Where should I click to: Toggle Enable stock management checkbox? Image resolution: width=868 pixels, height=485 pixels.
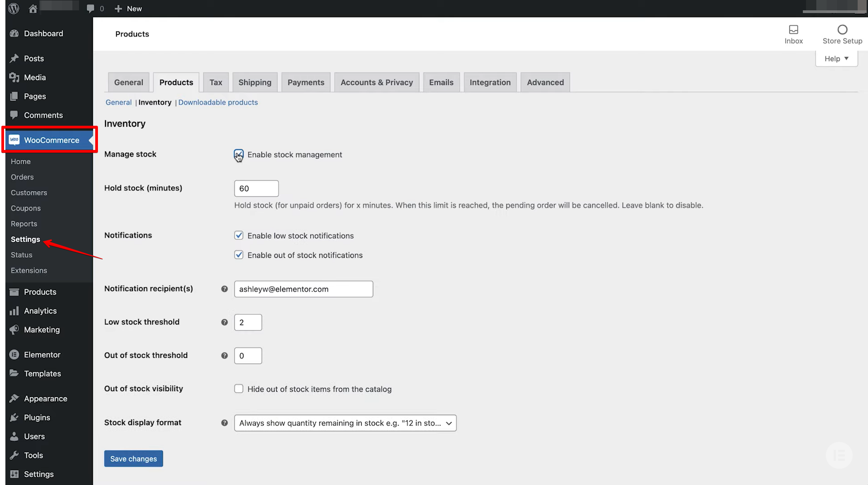239,154
